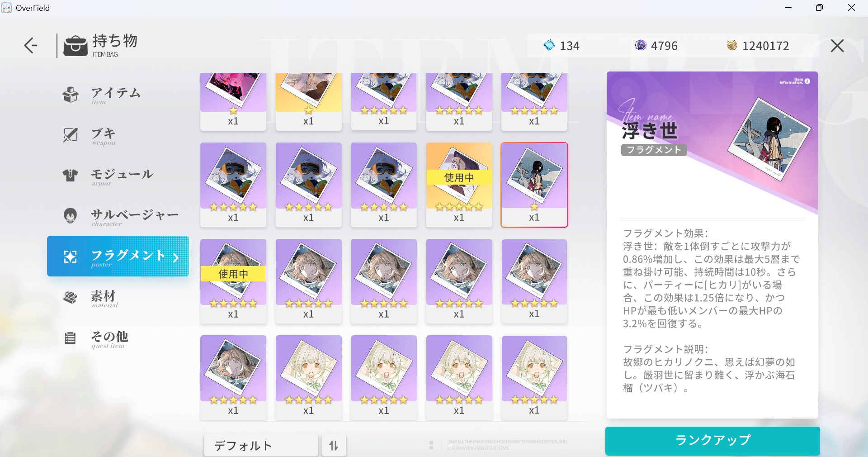The width and height of the screenshot is (868, 457).
Task: Click the blue diamond currency icon
Action: 549,45
